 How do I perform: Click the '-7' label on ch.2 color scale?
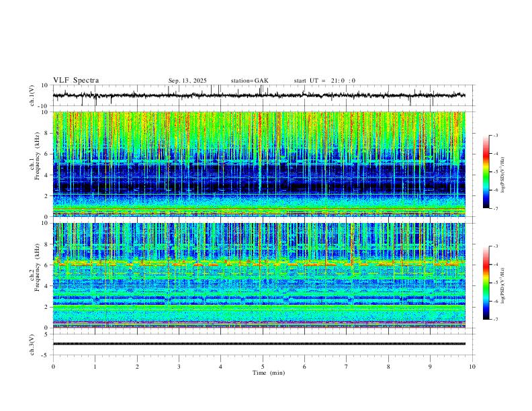click(496, 320)
